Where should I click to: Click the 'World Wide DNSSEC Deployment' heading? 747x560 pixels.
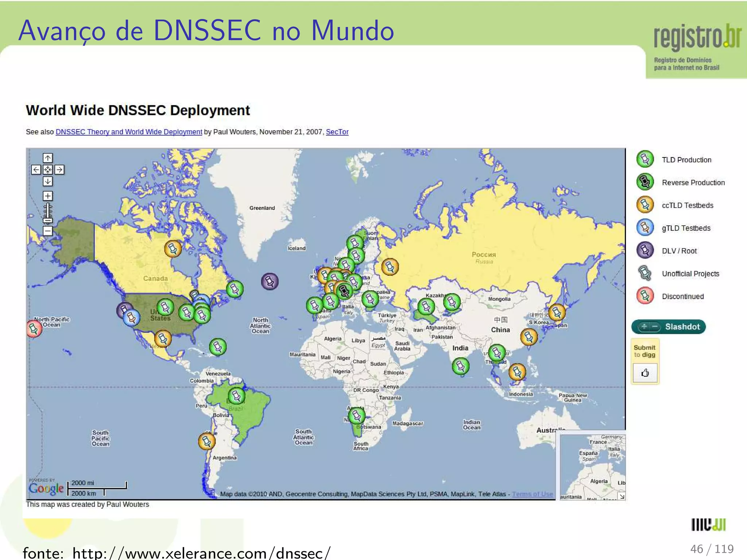(138, 110)
